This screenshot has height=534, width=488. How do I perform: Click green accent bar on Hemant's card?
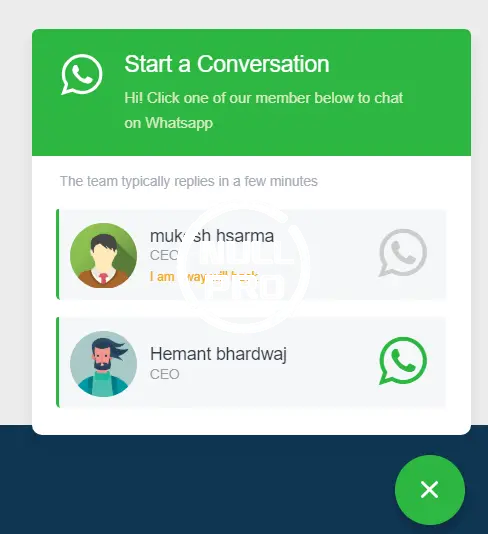tap(58, 362)
